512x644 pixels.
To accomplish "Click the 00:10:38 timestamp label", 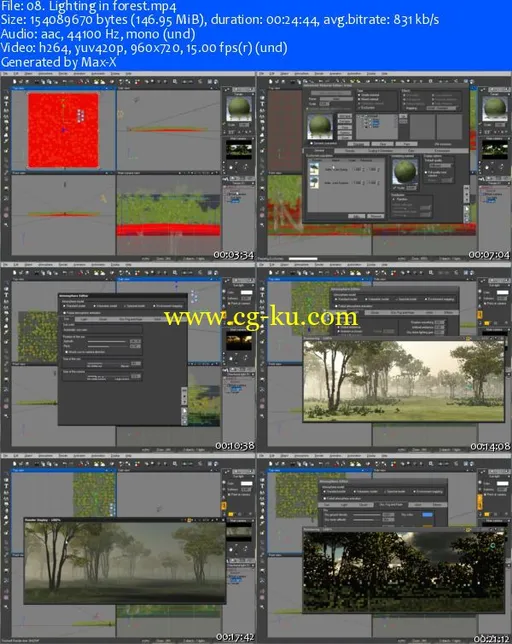I will coord(234,446).
